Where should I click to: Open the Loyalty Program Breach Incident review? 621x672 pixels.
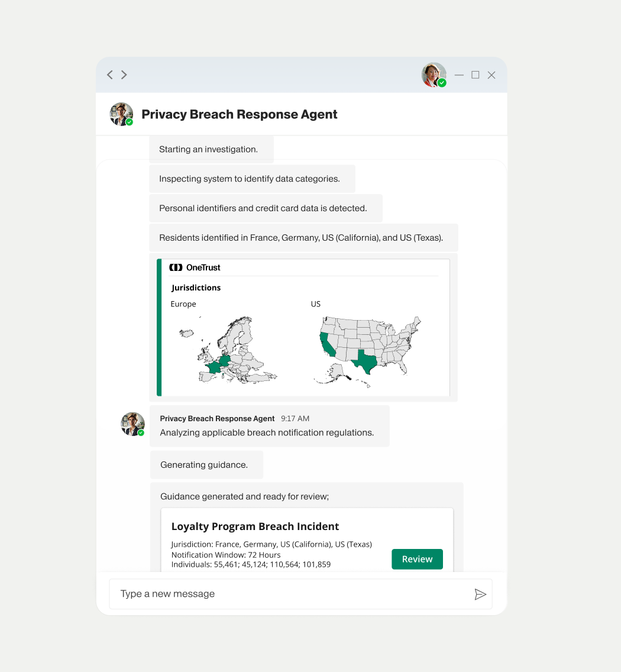417,559
